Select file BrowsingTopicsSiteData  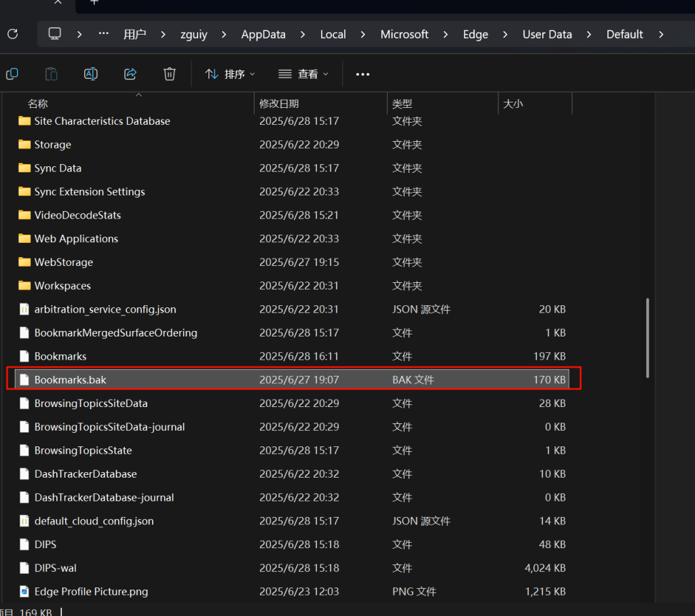(x=91, y=403)
